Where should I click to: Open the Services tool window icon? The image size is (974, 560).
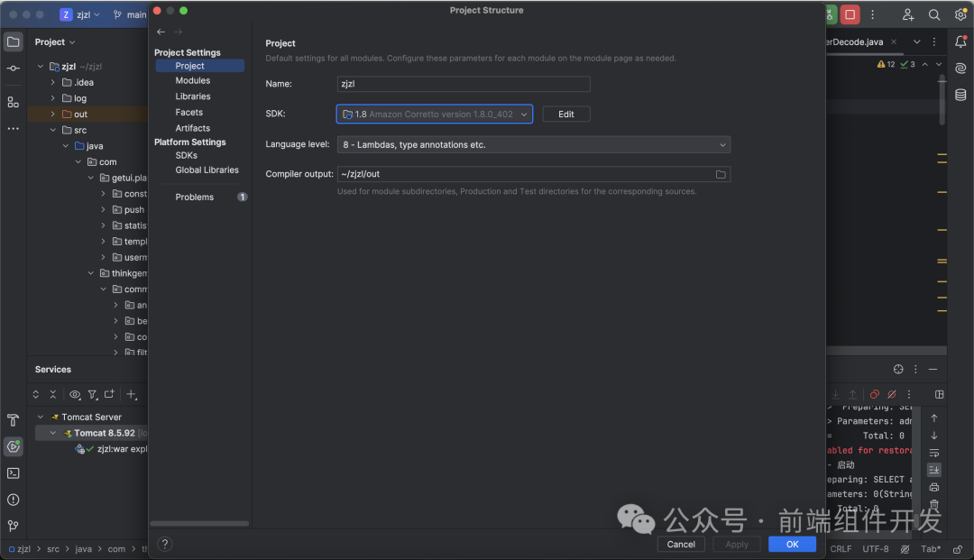(x=13, y=446)
